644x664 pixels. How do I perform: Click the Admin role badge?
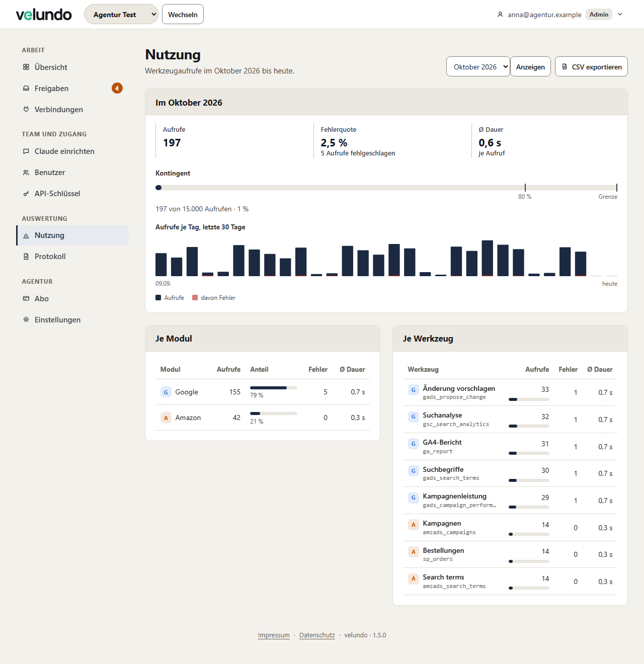[x=599, y=14]
